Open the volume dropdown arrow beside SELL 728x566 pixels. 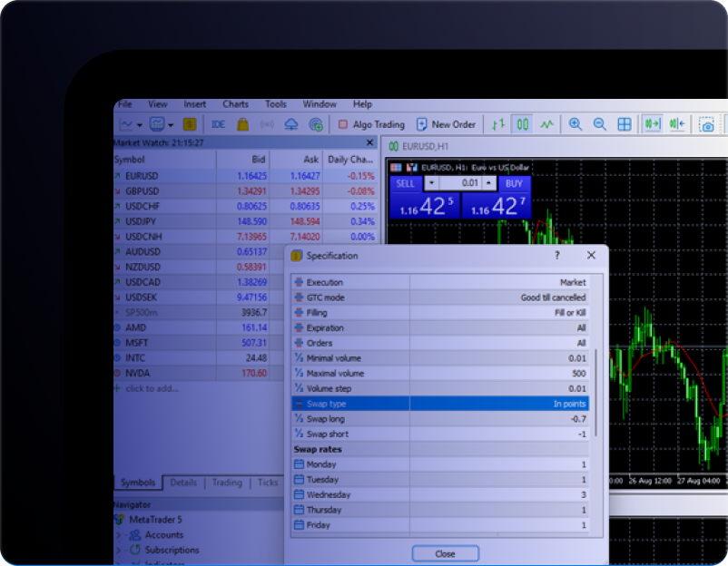coord(430,183)
